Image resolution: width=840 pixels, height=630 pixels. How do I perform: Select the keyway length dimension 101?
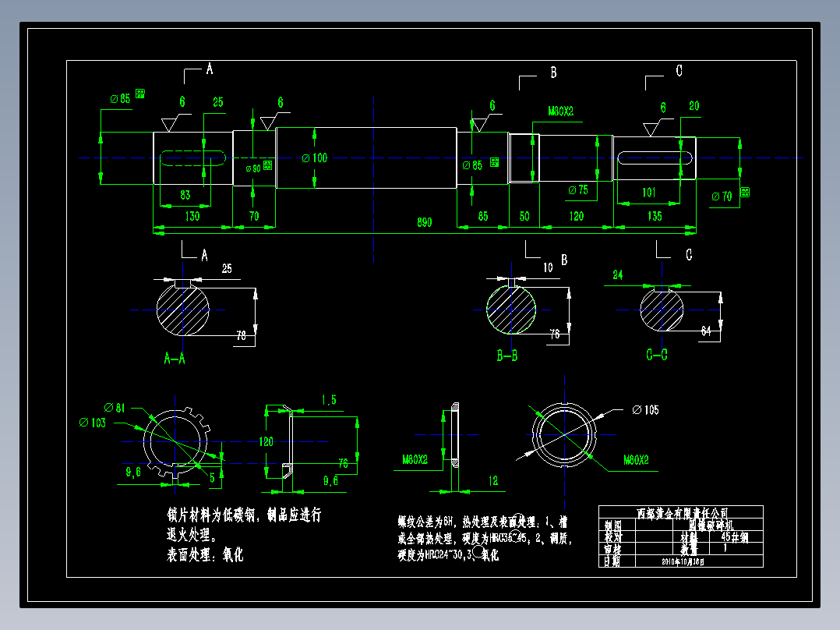tap(649, 193)
